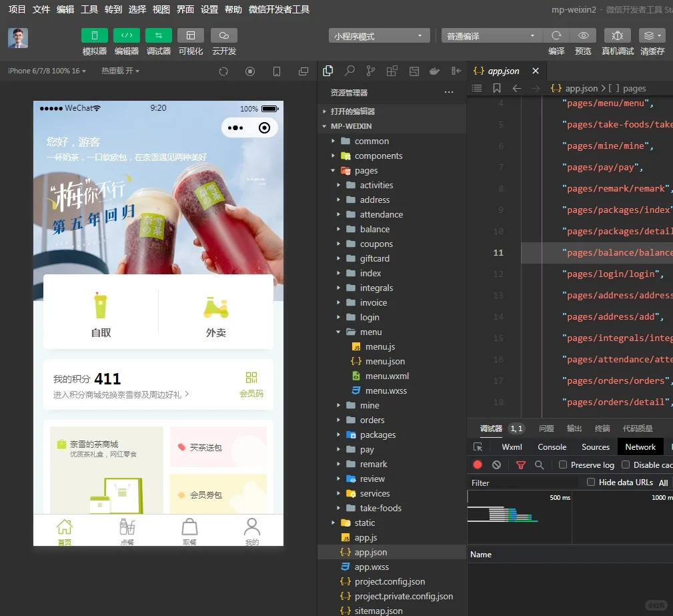Viewport: 673px width, 616px height.
Task: Detach simulator into separate window
Action: 303,71
